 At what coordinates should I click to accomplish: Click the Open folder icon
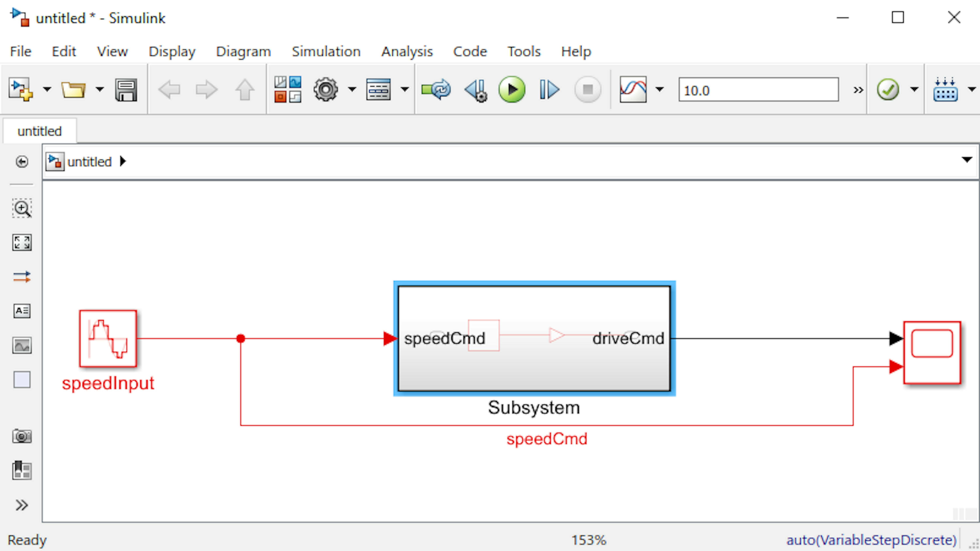[x=73, y=90]
